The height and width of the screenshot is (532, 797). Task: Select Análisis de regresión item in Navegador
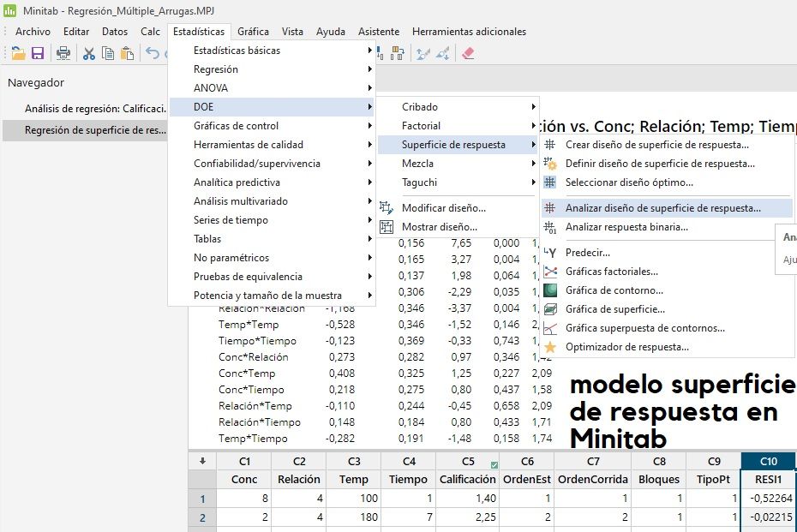click(94, 109)
